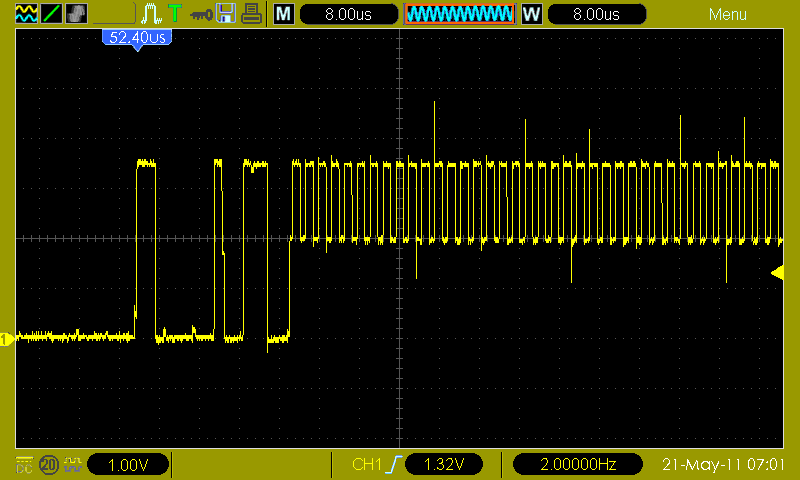The width and height of the screenshot is (800, 480).
Task: Open the main timebase 8.00us field
Action: click(x=348, y=14)
